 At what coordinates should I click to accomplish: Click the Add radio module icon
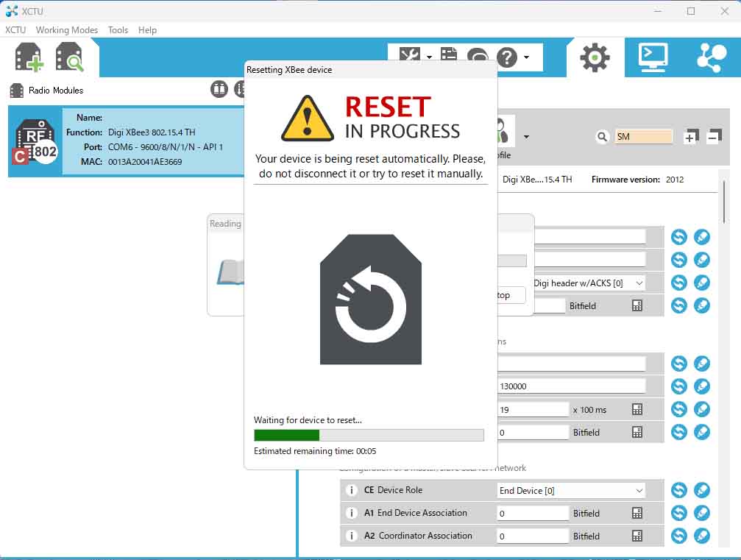(29, 57)
